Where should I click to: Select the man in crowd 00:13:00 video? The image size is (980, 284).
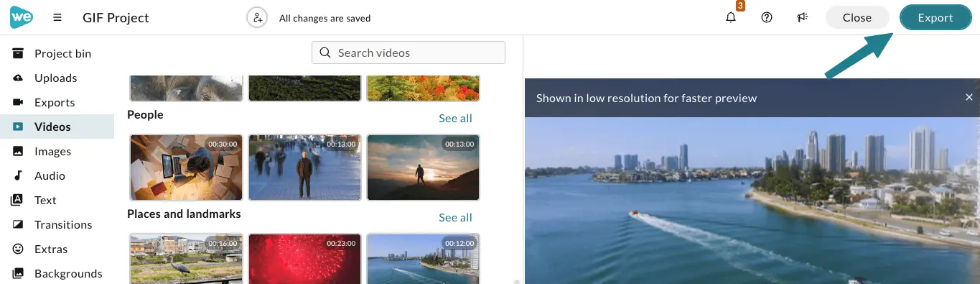[x=304, y=167]
